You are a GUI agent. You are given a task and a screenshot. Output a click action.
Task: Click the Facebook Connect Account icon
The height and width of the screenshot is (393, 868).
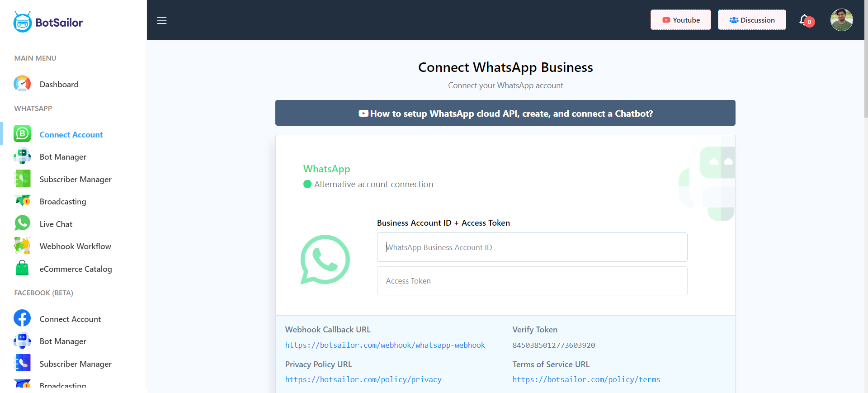click(x=22, y=318)
